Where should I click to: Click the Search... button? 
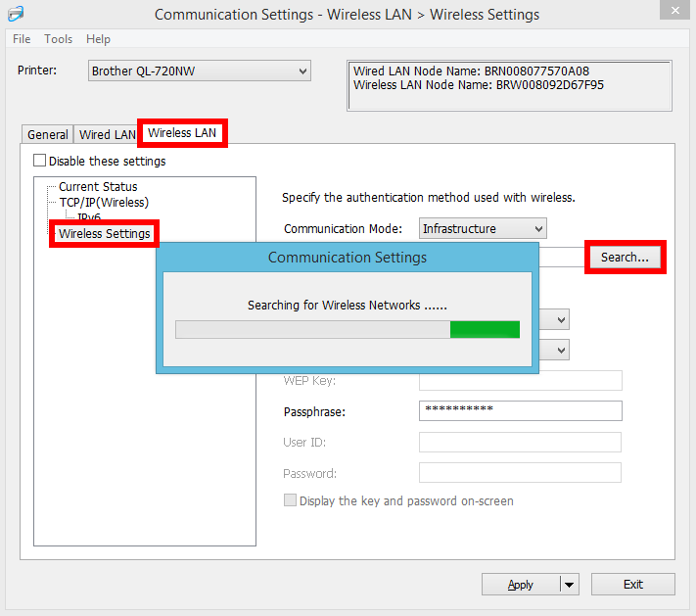click(625, 258)
